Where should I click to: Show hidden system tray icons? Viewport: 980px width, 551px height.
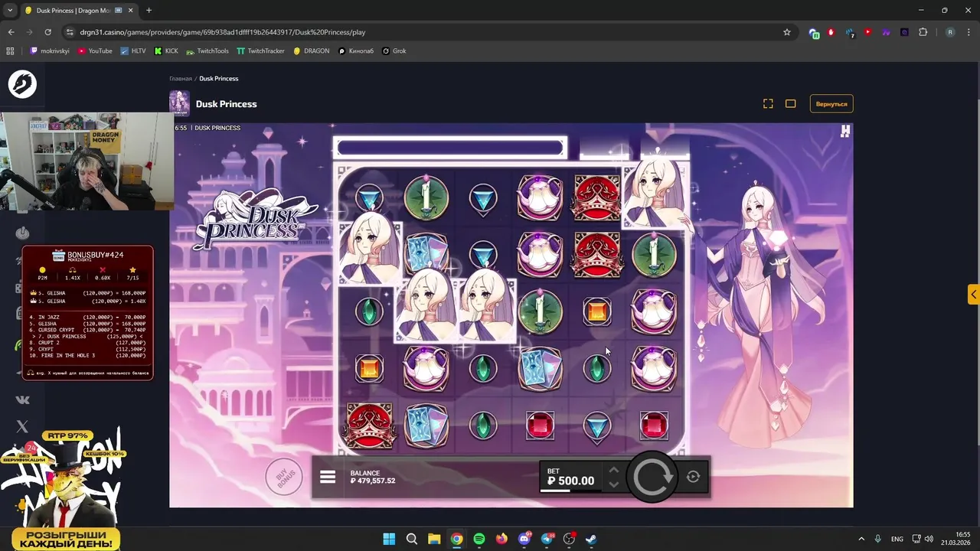click(x=861, y=539)
